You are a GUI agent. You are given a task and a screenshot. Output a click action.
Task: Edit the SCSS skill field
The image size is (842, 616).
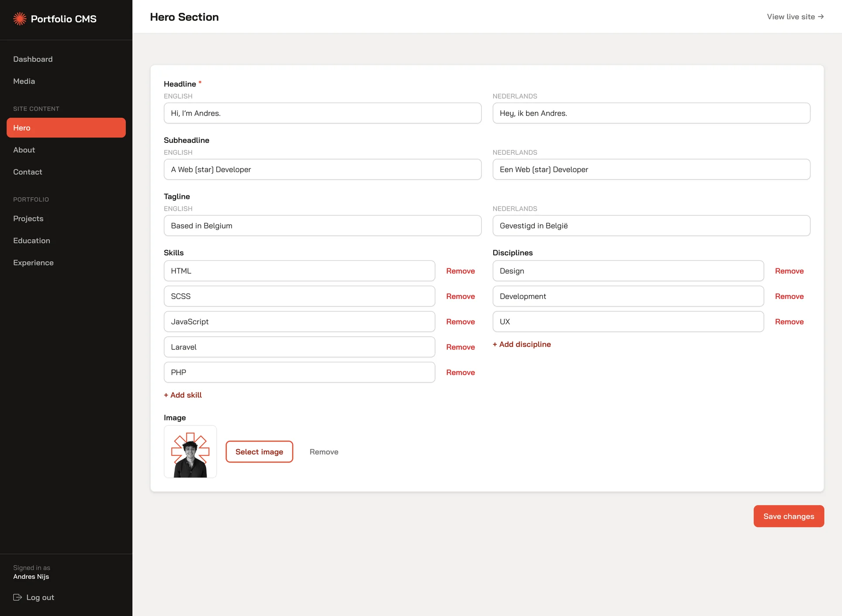[299, 296]
